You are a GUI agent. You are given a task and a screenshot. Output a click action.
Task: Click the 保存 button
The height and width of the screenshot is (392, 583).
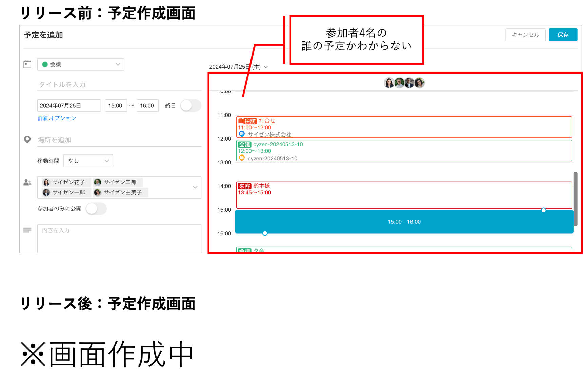coord(563,35)
